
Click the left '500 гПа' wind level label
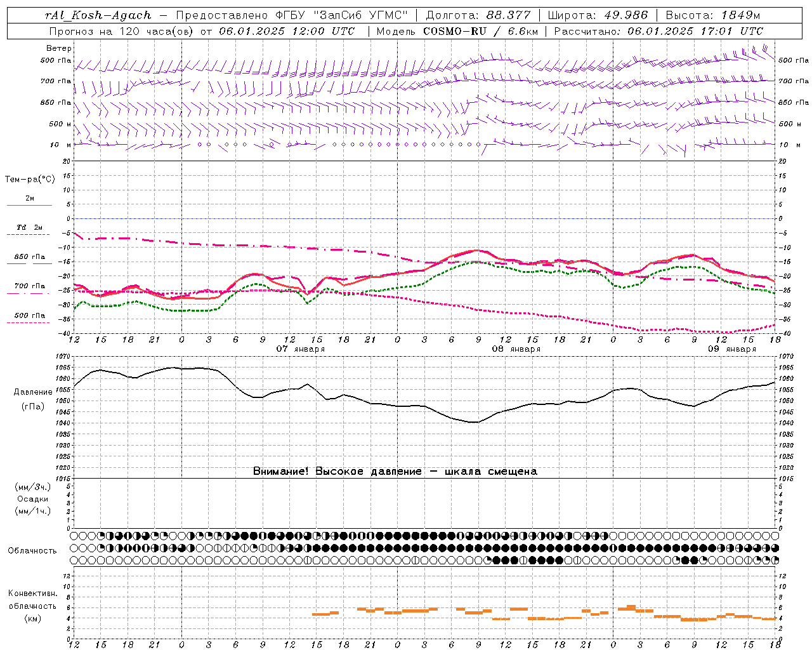coord(55,60)
